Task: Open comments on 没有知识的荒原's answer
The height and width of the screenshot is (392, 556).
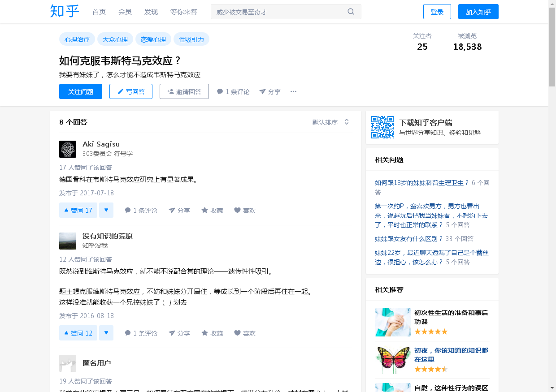Action: click(141, 333)
